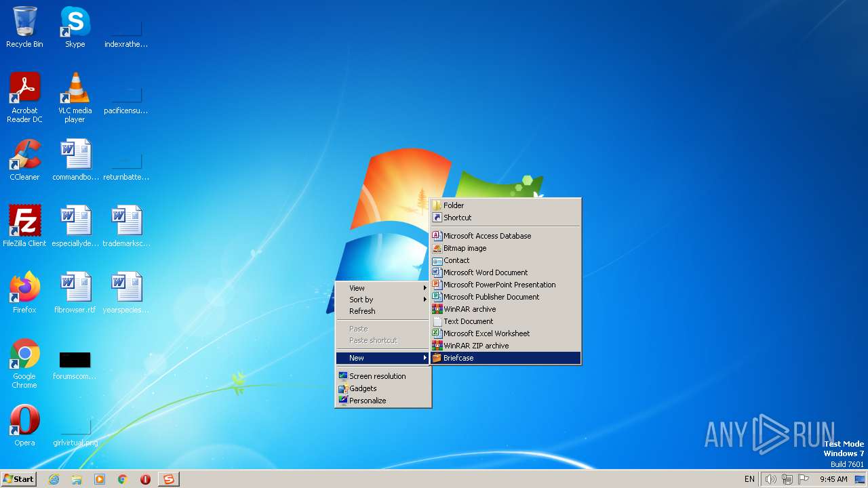Create a new WinRAR ZIP archive
The width and height of the screenshot is (868, 488).
coord(506,346)
